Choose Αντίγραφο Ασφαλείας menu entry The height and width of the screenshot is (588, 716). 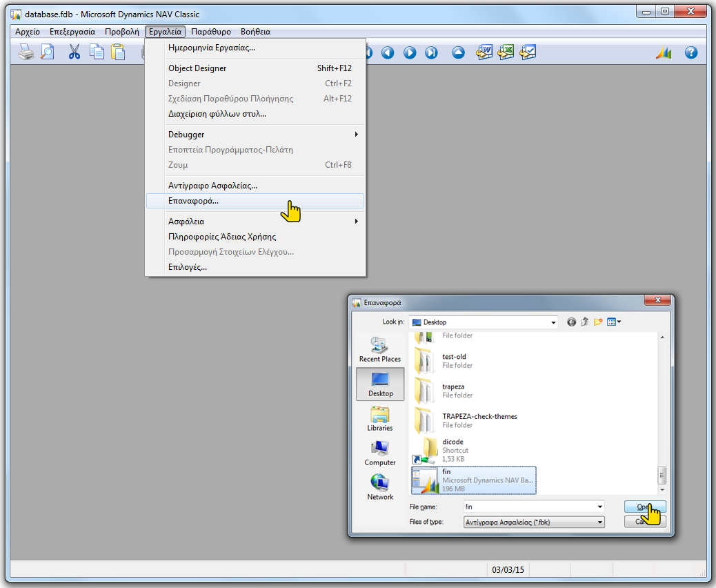(x=255, y=186)
